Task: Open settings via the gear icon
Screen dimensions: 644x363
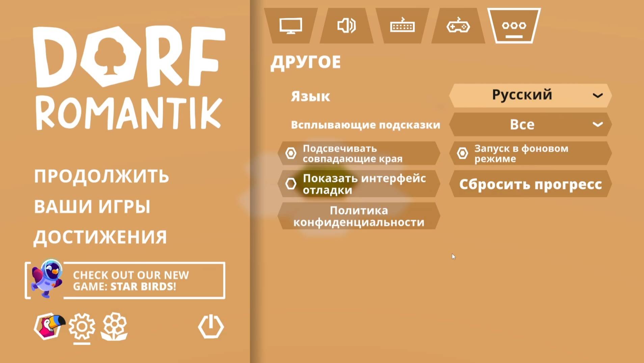Action: click(x=82, y=326)
